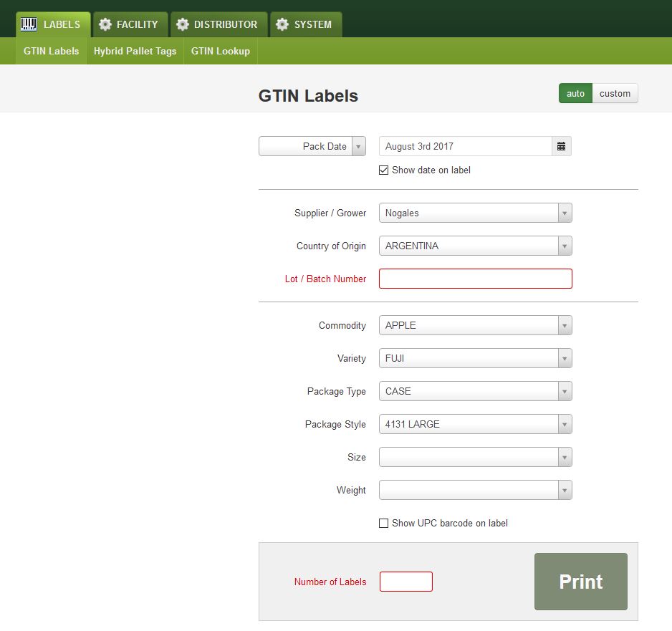Expand the Supplier / Grower dropdown

pyautogui.click(x=475, y=213)
